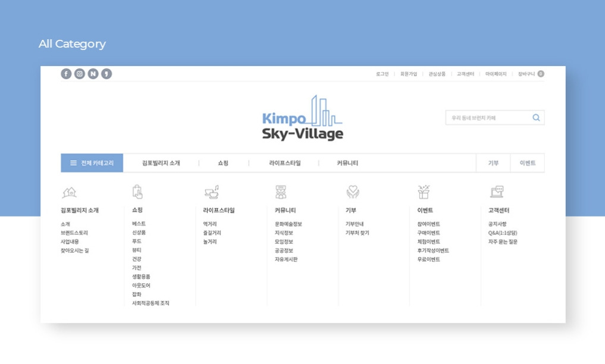
Task: Click the 놀거리 lifestyle item
Action: pos(210,241)
